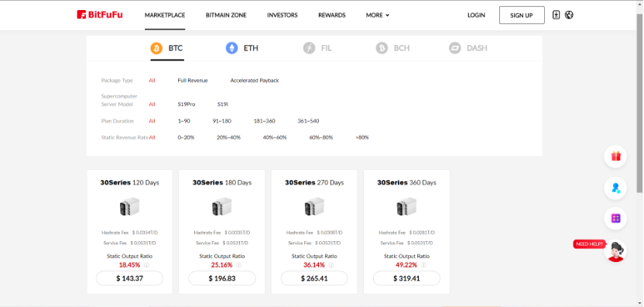
Task: Click the BitFuFu logo
Action: [x=100, y=15]
